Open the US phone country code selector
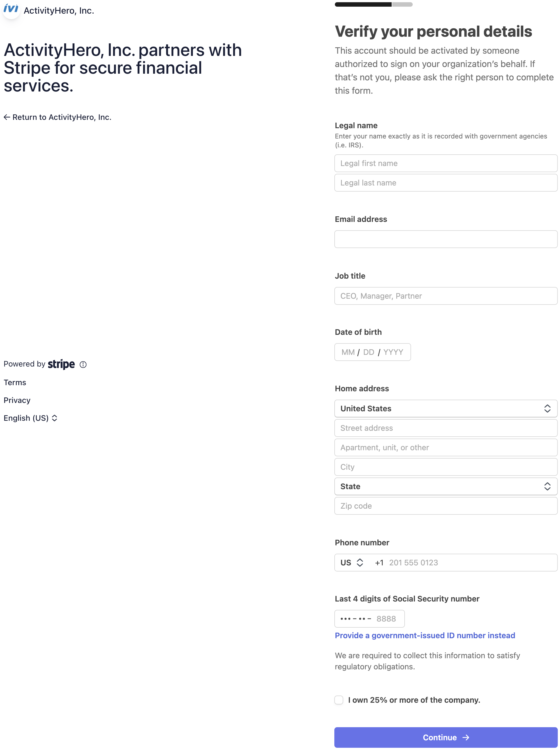The image size is (560, 750). pos(352,563)
